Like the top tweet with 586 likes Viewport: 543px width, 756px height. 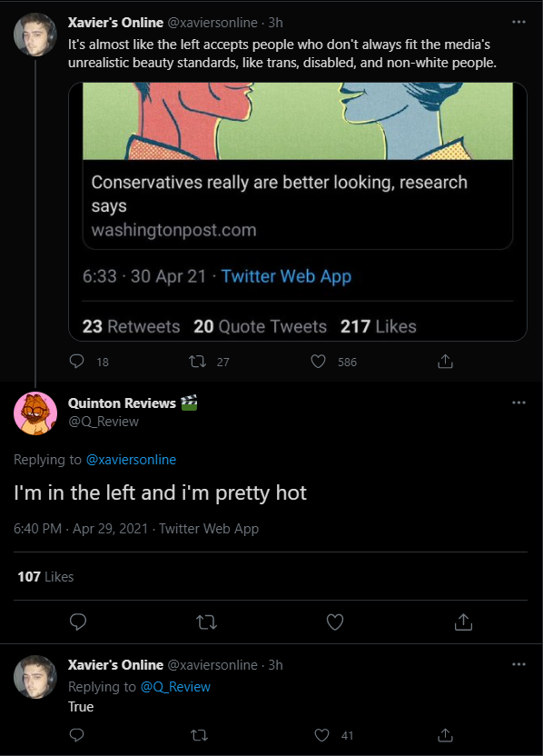318,361
